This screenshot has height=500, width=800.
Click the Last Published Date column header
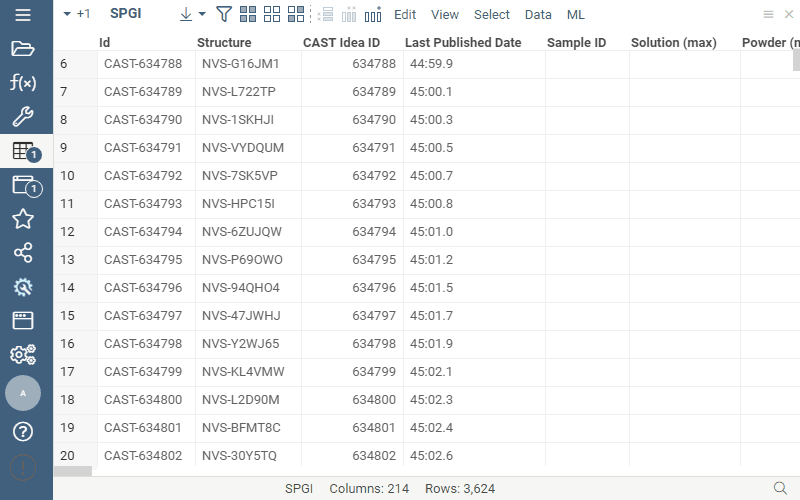pos(463,43)
